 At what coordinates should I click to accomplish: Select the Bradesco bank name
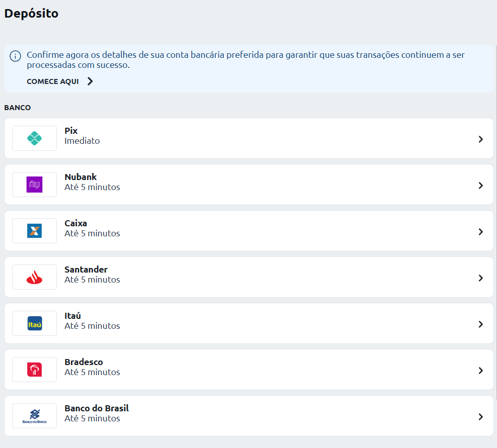pyautogui.click(x=84, y=362)
